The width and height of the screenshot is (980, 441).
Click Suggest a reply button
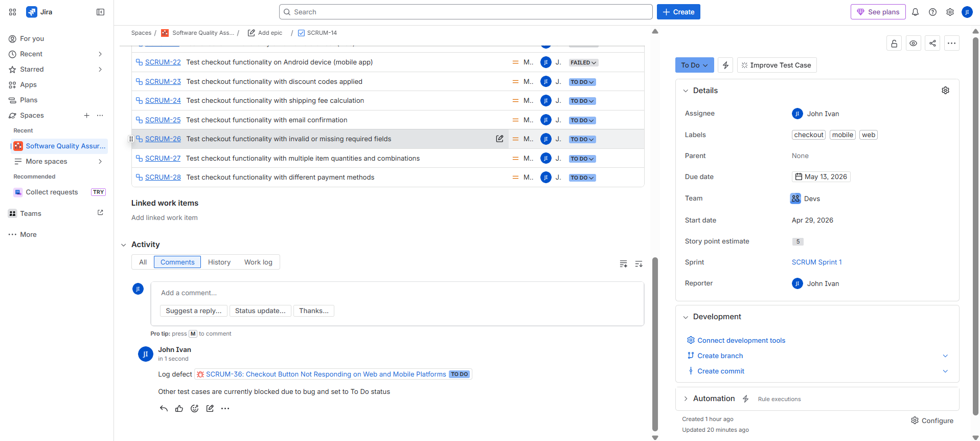(x=194, y=311)
